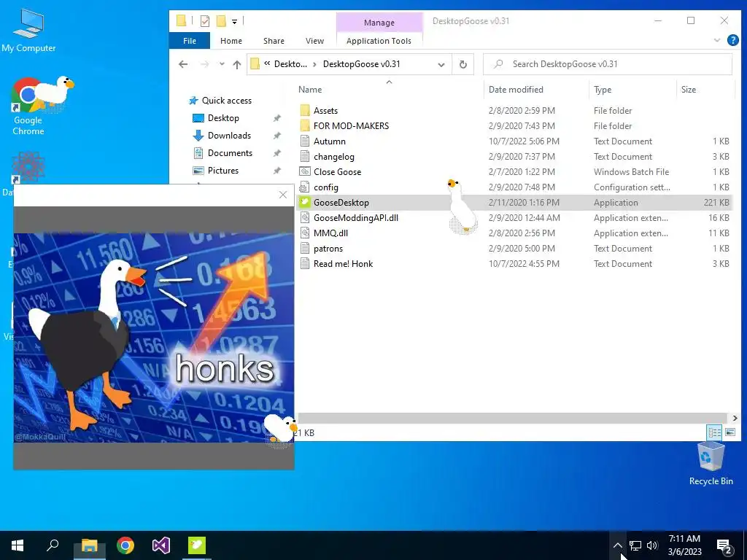Image resolution: width=747 pixels, height=560 pixels.
Task: Select the Desktop Goose taskbar icon
Action: [196, 545]
